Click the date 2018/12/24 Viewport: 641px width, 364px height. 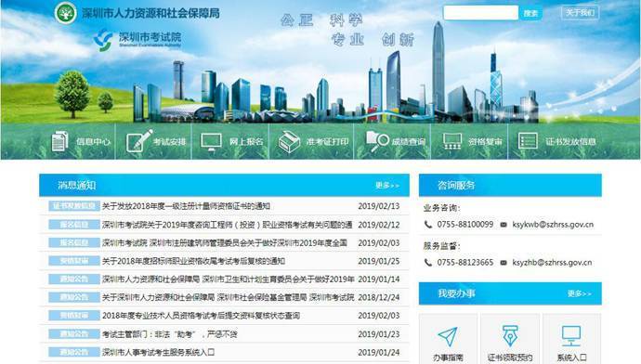378,297
